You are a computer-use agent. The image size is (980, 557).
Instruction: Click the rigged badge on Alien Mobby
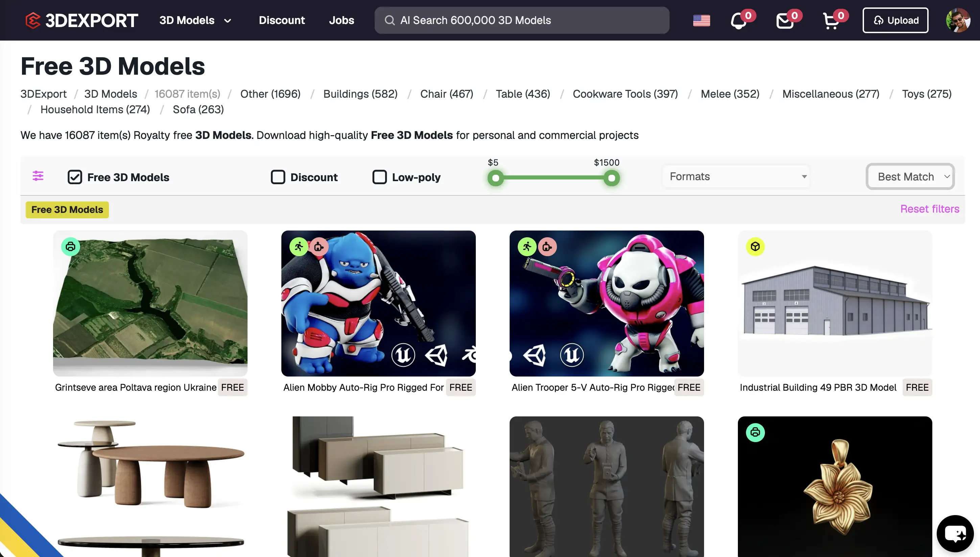[x=319, y=247]
